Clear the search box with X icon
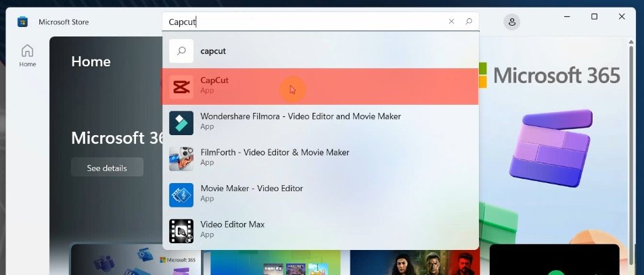The image size is (644, 275). click(451, 22)
